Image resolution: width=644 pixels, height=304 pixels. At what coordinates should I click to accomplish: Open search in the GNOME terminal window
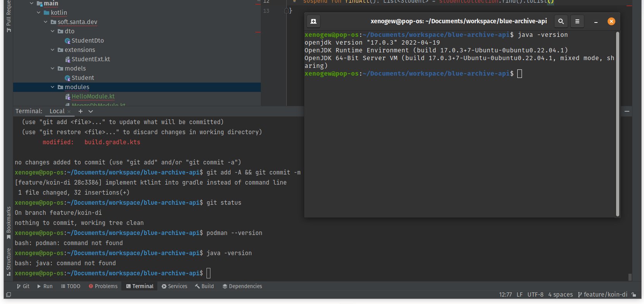coord(561,21)
